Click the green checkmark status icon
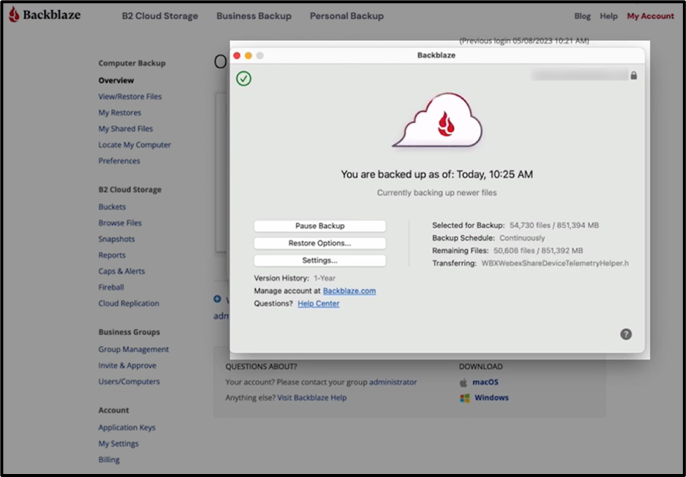Image resolution: width=686 pixels, height=477 pixels. (244, 79)
